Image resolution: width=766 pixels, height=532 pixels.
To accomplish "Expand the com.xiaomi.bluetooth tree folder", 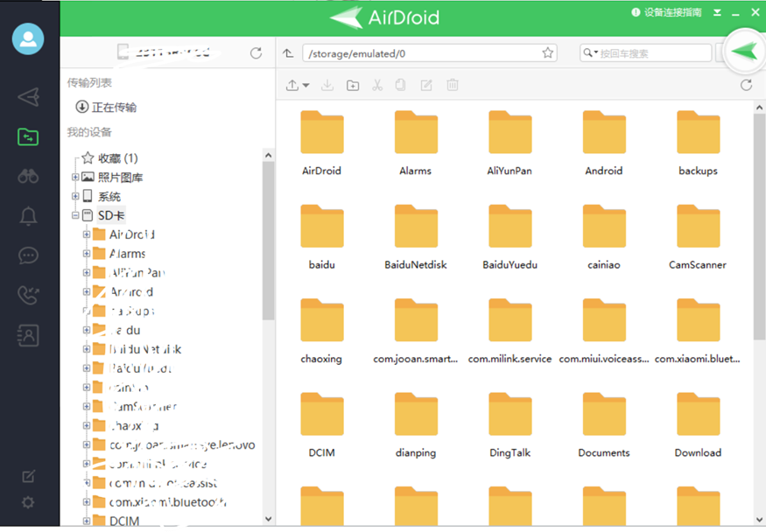I will (87, 501).
